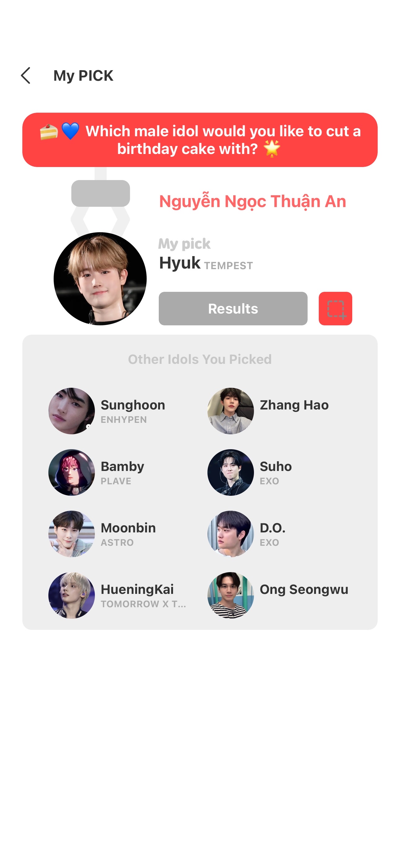This screenshot has height=868, width=400.
Task: Tap HueningKai's profile picture
Action: click(72, 595)
